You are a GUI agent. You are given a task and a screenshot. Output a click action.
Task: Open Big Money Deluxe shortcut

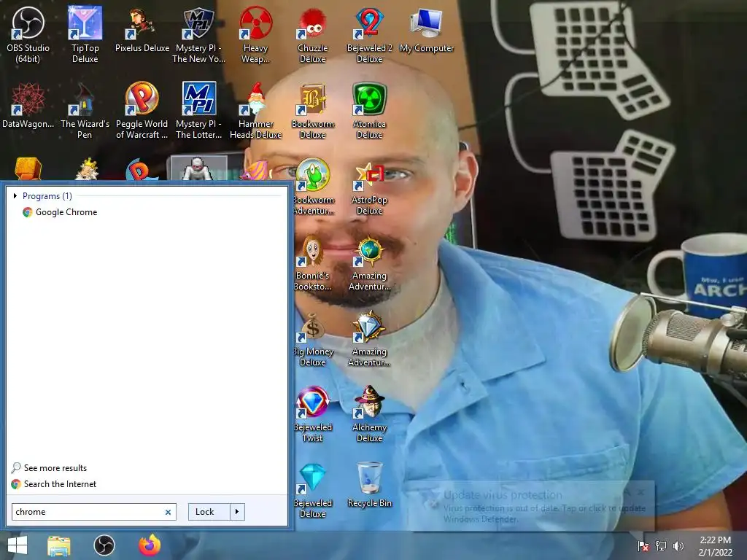312,338
